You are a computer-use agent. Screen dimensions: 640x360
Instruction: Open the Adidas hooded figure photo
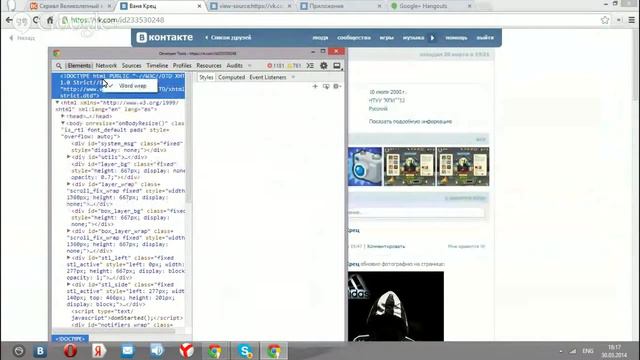click(x=396, y=306)
